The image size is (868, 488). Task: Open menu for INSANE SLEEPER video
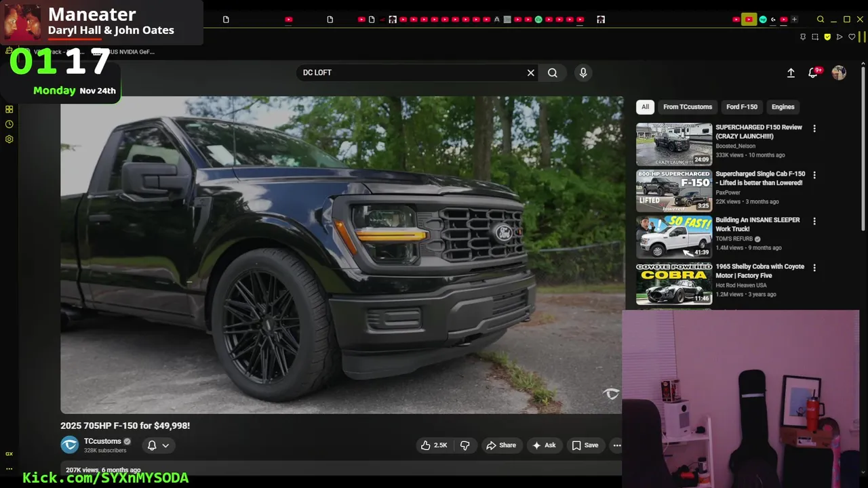(814, 221)
